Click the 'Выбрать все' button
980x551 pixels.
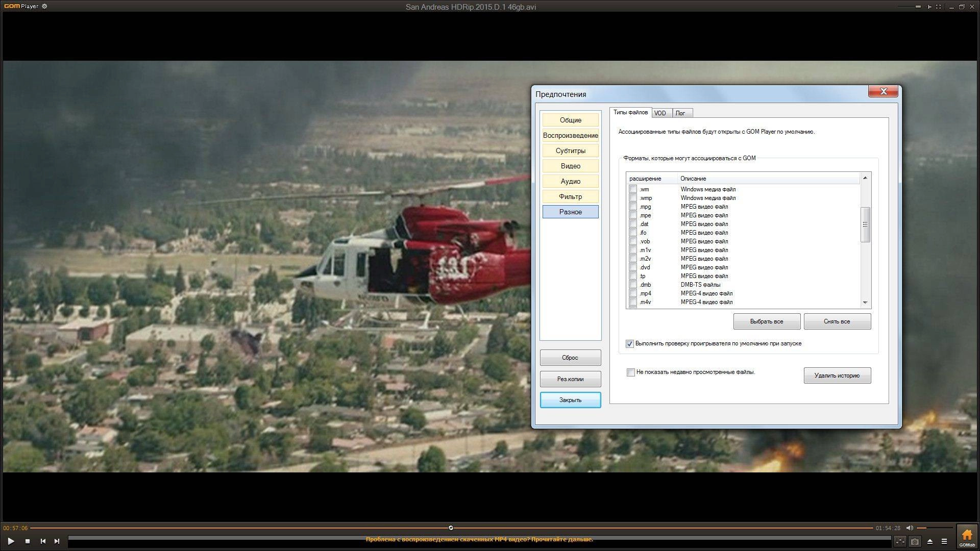767,321
